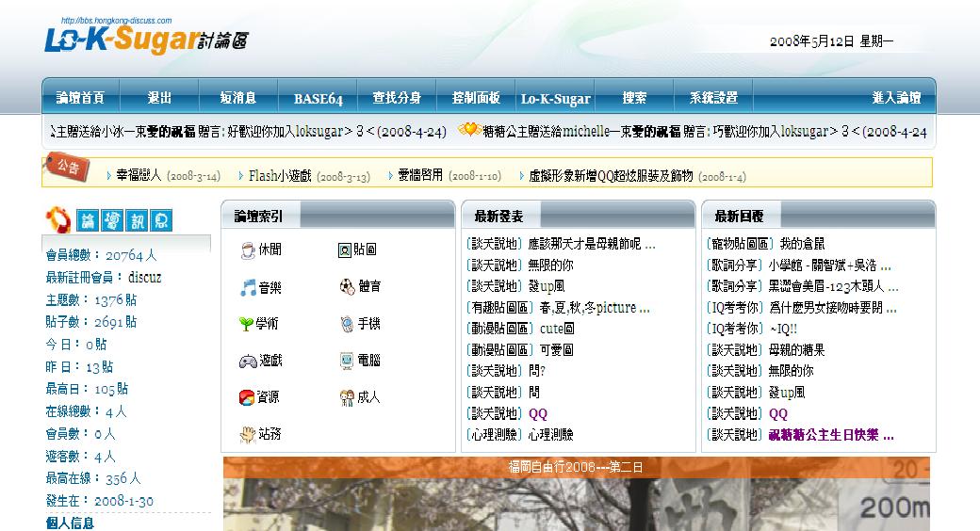980x531 pixels.
Task: Click 心理測驗 board tag in 最新發表
Action: 495,435
